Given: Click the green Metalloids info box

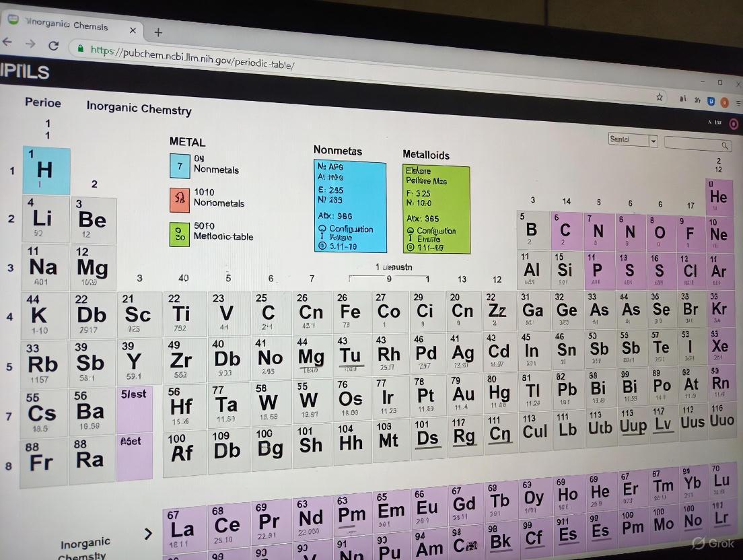Looking at the screenshot, I should pyautogui.click(x=436, y=209).
